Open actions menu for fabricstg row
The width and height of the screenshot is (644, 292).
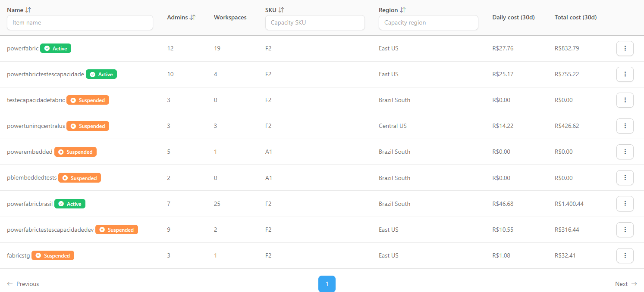pyautogui.click(x=625, y=255)
